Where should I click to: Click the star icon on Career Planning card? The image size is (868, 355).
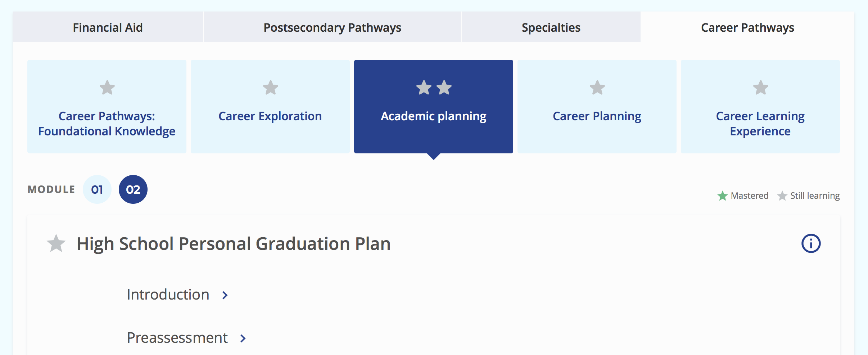[597, 87]
